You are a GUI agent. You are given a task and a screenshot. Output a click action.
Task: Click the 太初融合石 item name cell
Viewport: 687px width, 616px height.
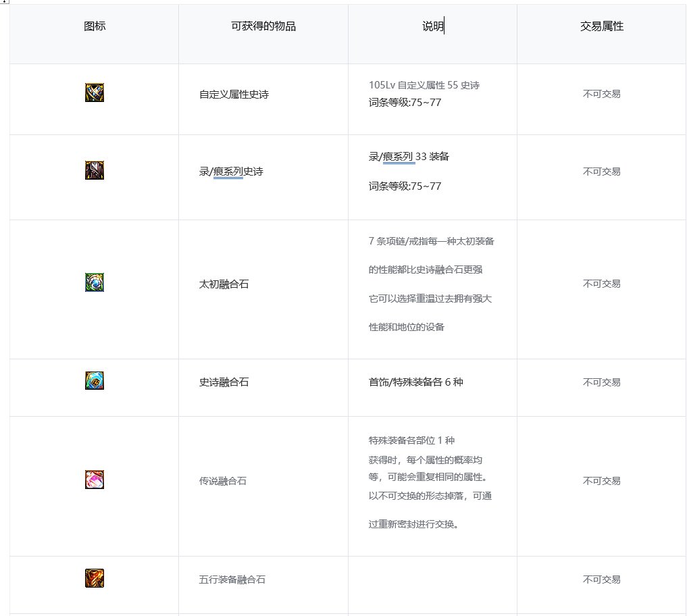263,289
